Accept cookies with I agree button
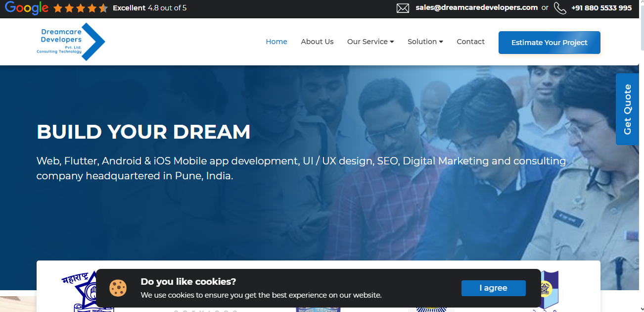The height and width of the screenshot is (312, 644). (493, 288)
